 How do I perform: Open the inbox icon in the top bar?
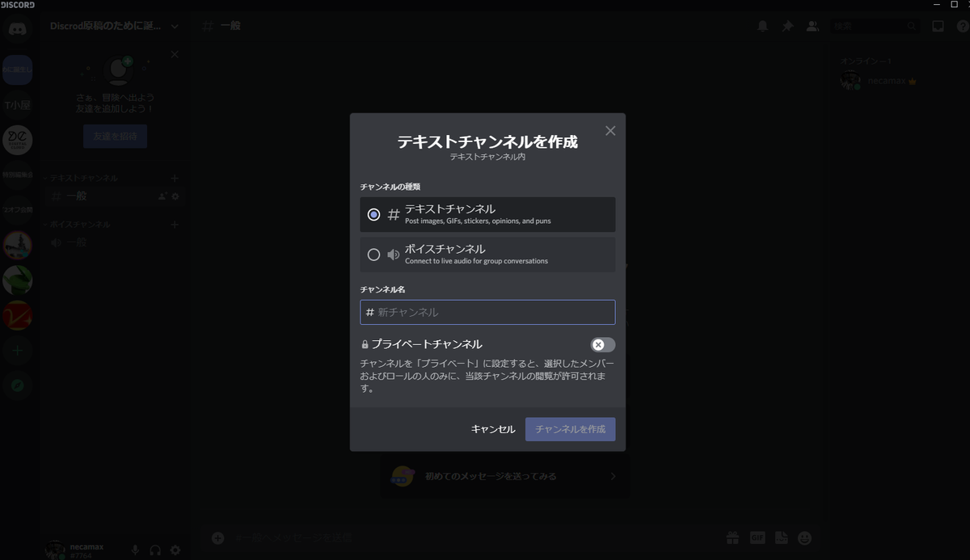click(938, 25)
